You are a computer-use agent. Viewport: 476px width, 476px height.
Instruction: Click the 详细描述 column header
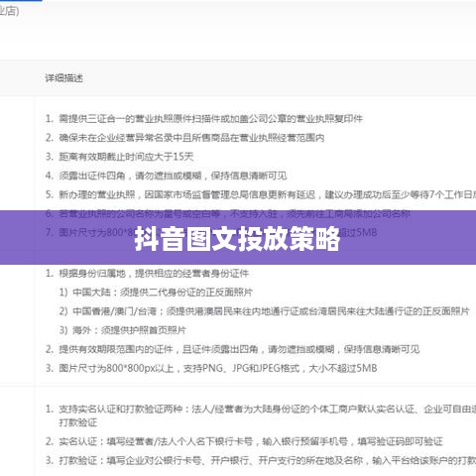63,78
